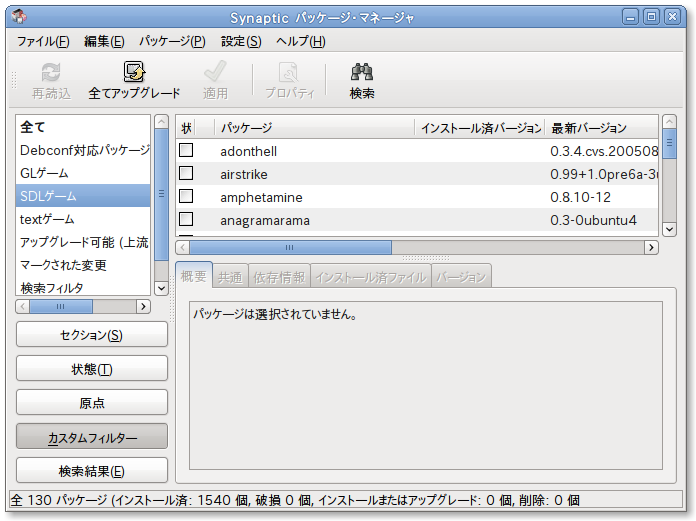Click version 0.8.10-12 cell

(x=581, y=197)
